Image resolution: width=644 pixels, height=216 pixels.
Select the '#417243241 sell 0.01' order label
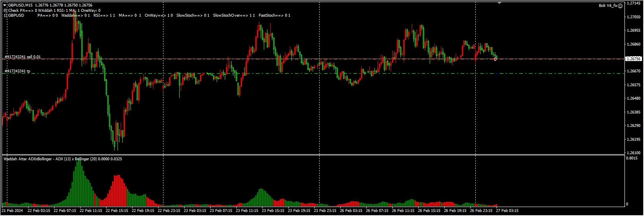[x=22, y=57]
